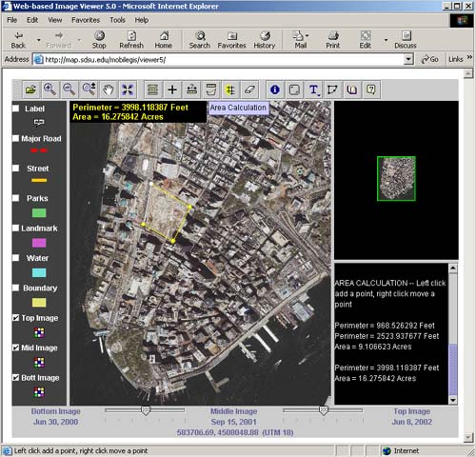Click the open folder icon in viewer toolbar
The image size is (476, 457).
tap(30, 89)
